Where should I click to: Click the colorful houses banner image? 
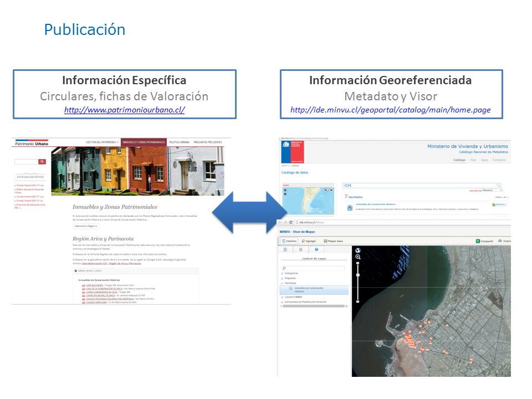137,171
